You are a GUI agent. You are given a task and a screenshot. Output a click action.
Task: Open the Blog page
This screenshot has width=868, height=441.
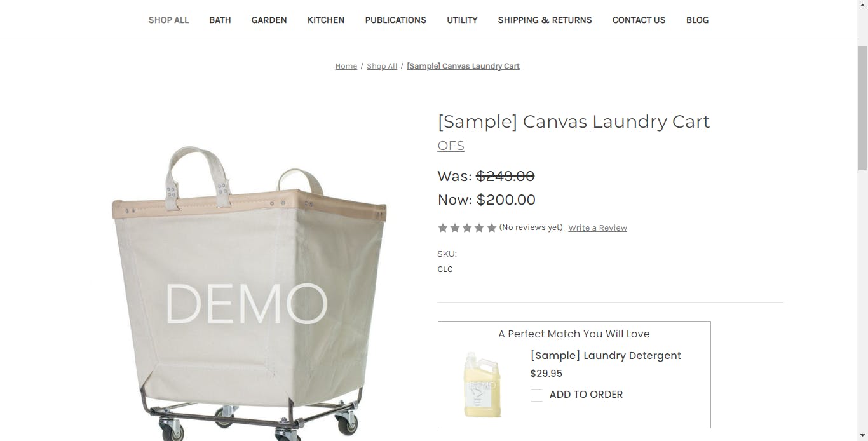(697, 20)
